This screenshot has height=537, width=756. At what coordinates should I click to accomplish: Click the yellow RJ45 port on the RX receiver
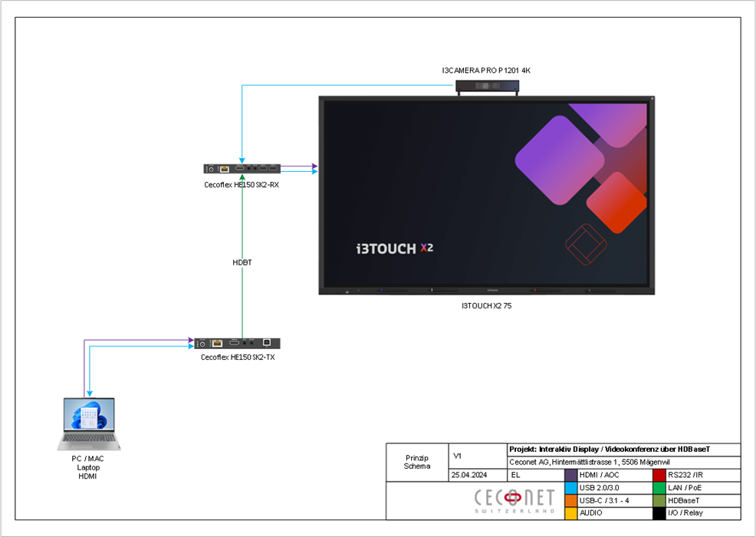(x=224, y=169)
